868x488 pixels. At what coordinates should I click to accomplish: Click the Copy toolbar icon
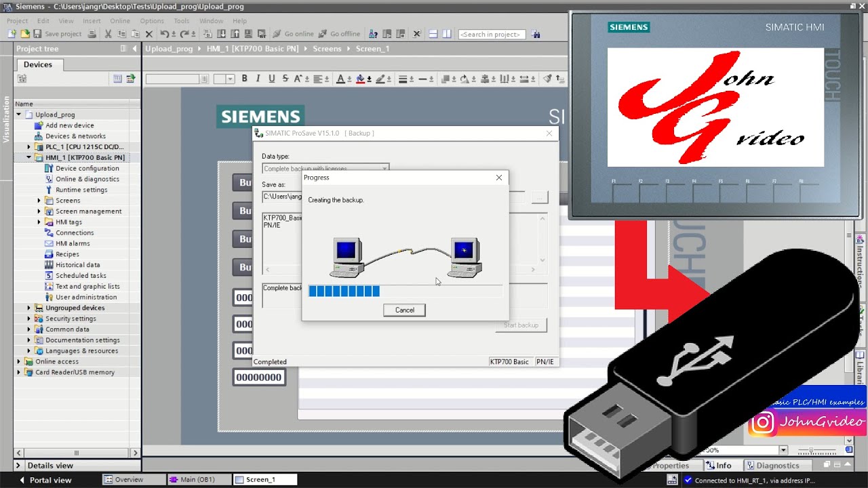[121, 34]
